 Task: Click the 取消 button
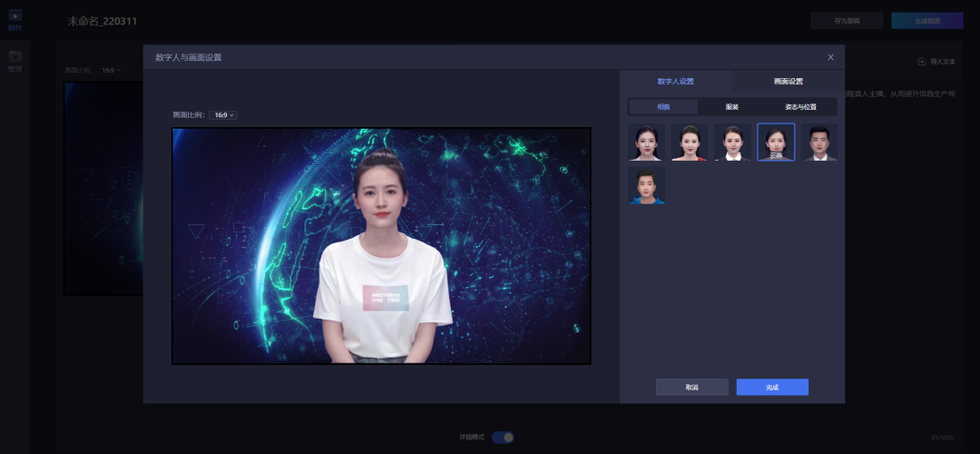(x=691, y=387)
